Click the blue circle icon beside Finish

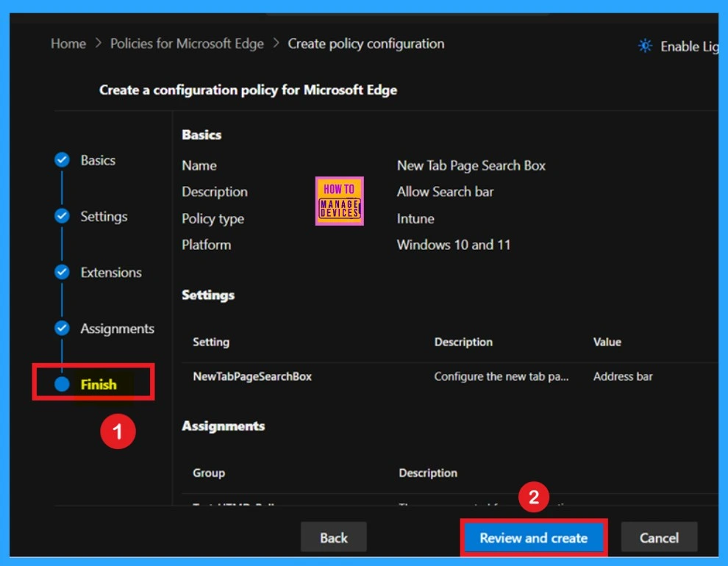63,384
